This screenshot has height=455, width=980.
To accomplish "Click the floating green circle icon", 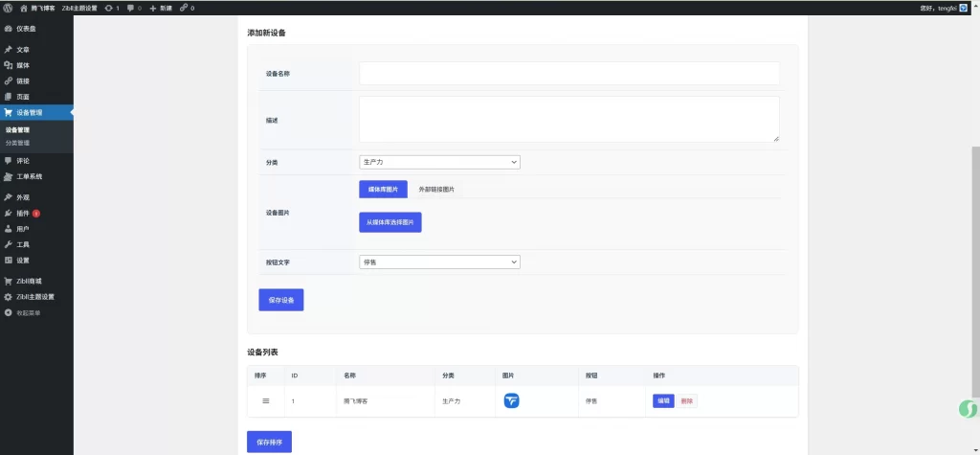I will pos(968,409).
